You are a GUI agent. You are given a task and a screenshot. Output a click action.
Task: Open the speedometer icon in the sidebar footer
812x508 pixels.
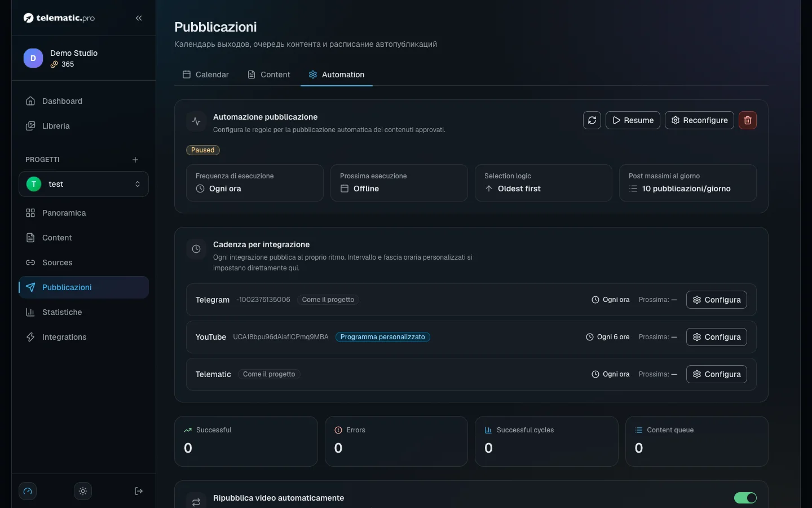pos(28,491)
